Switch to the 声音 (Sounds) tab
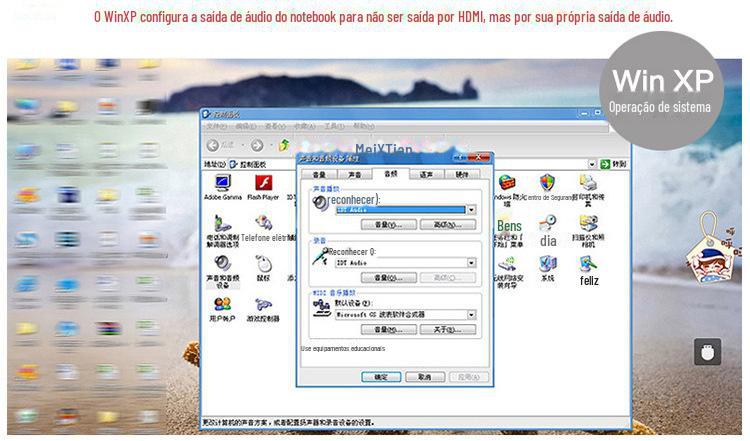The image size is (750, 441). (x=355, y=175)
